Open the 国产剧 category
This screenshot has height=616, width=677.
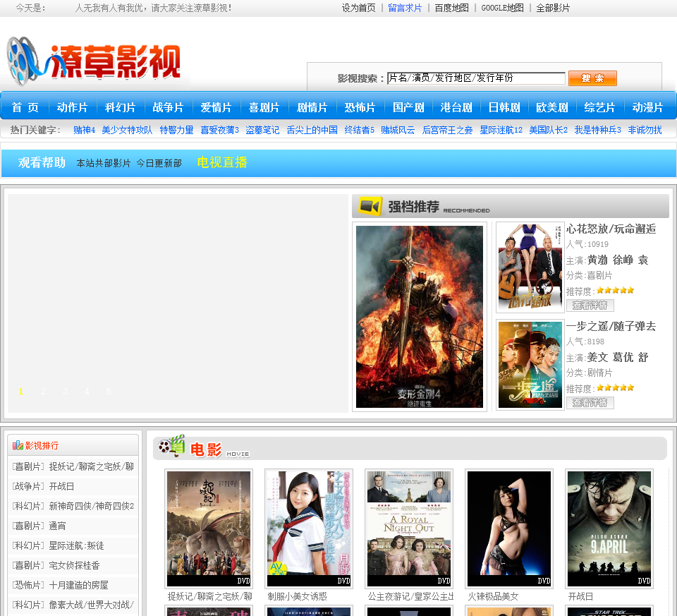click(408, 107)
